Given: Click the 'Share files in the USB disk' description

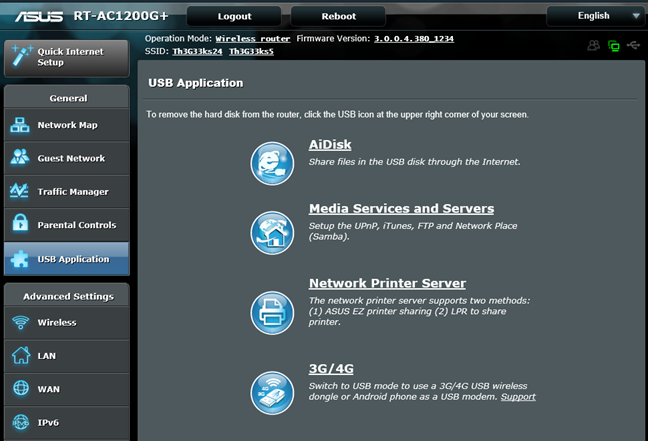Looking at the screenshot, I should (x=414, y=162).
